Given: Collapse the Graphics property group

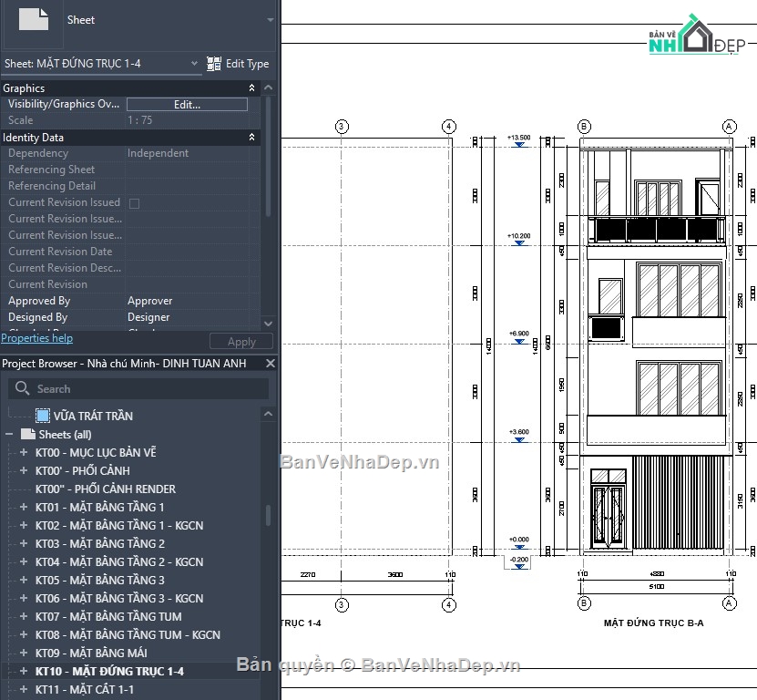Looking at the screenshot, I should (251, 87).
